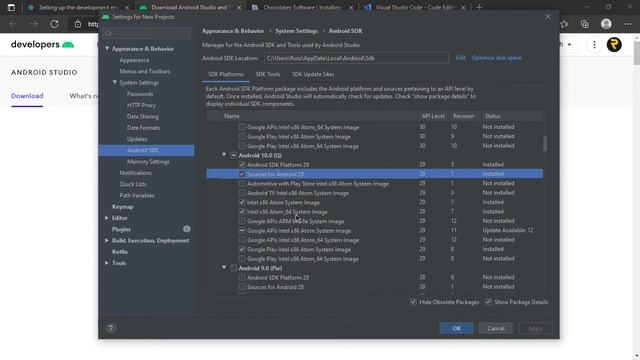The image size is (640, 360).
Task: Close the Visual Studio Code browser tab
Action: coord(463,7)
